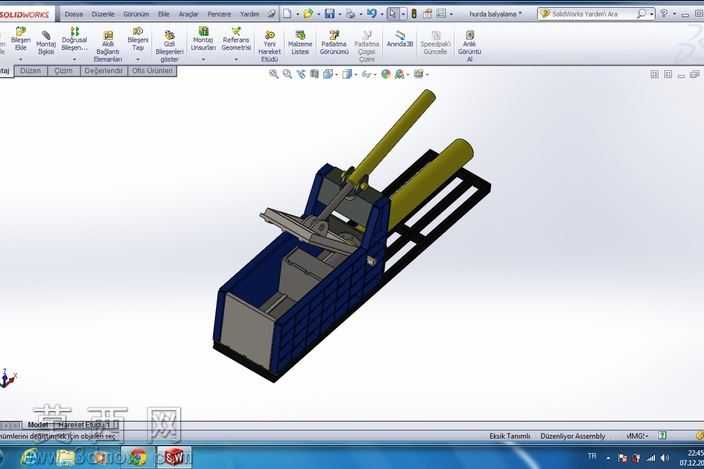Open the Montaj Unsurları tool
The height and width of the screenshot is (469, 704).
tap(203, 39)
